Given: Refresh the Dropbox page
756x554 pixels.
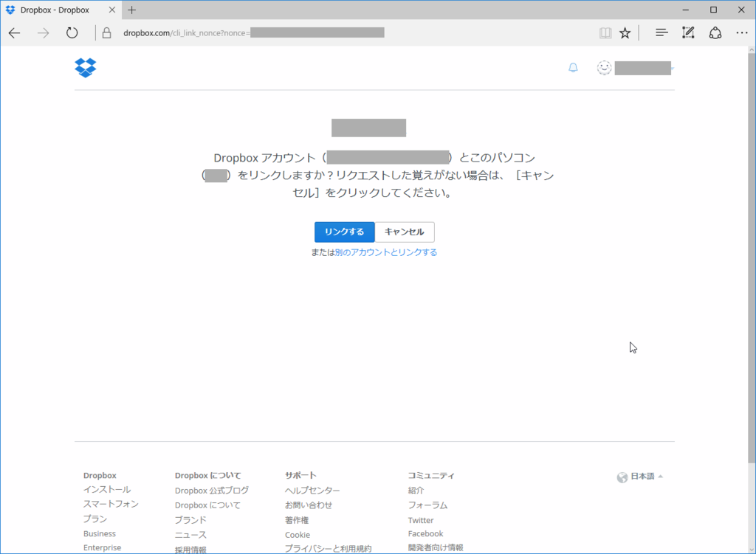Looking at the screenshot, I should [x=72, y=32].
